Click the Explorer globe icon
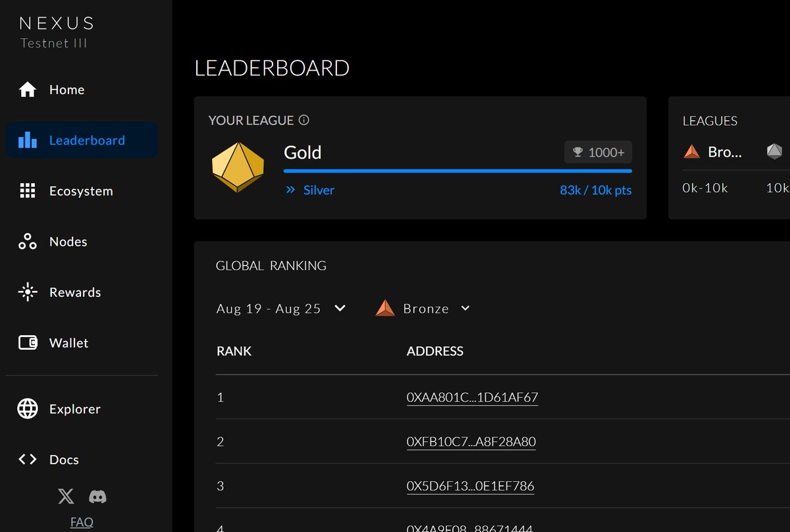 pyautogui.click(x=28, y=409)
